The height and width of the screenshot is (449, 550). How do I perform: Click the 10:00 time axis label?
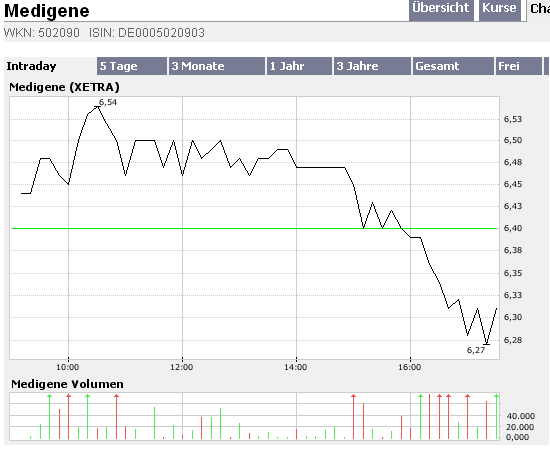tap(68, 367)
